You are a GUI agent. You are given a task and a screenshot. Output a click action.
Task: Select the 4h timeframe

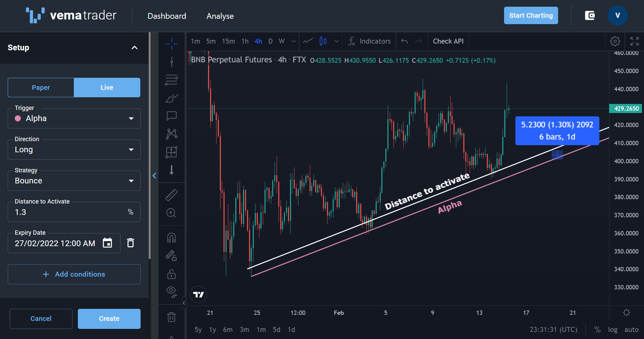point(258,41)
